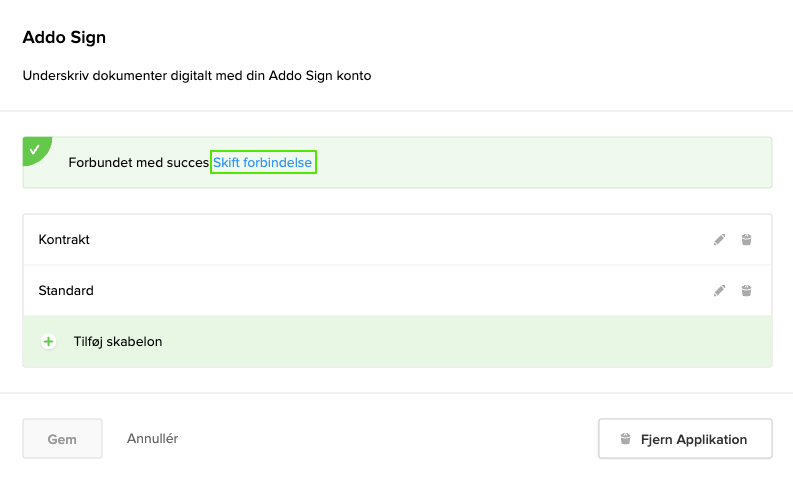This screenshot has height=482, width=793.
Task: Edit the Kontrakt template with pencil icon
Action: 719,240
